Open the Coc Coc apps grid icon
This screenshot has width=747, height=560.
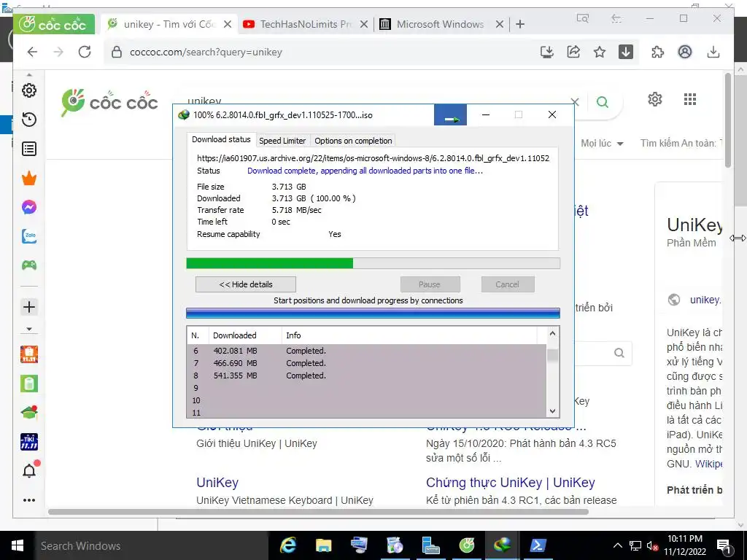tap(690, 99)
